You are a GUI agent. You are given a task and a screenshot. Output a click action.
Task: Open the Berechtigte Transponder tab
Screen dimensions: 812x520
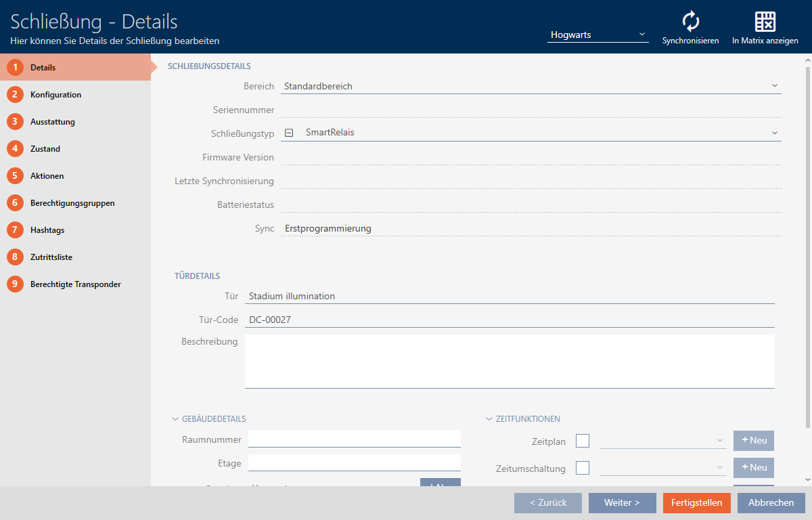[75, 284]
